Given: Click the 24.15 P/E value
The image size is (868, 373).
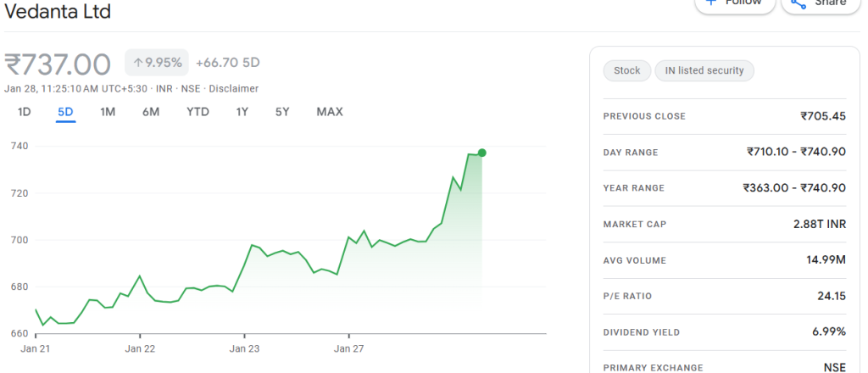Looking at the screenshot, I should pyautogui.click(x=832, y=296).
